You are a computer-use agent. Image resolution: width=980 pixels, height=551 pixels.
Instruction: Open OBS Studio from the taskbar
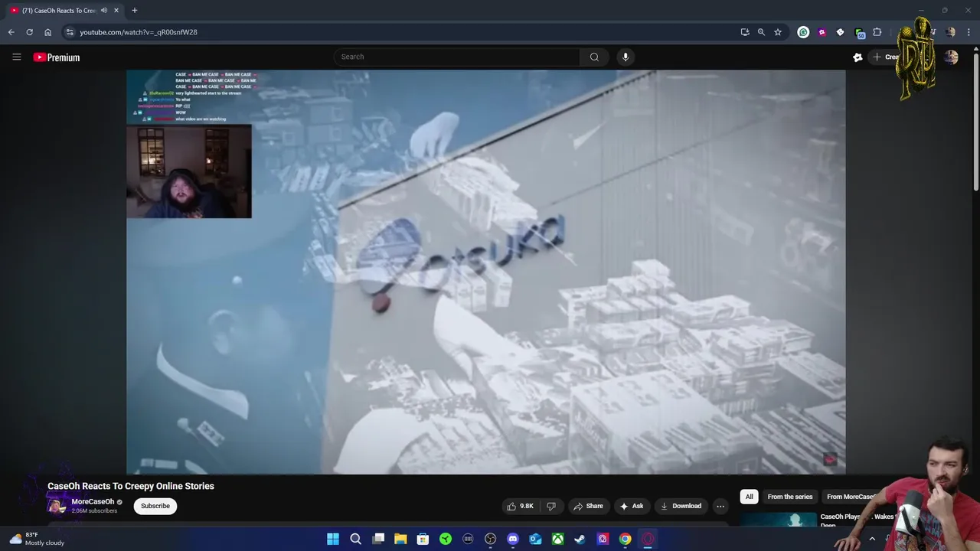[491, 539]
